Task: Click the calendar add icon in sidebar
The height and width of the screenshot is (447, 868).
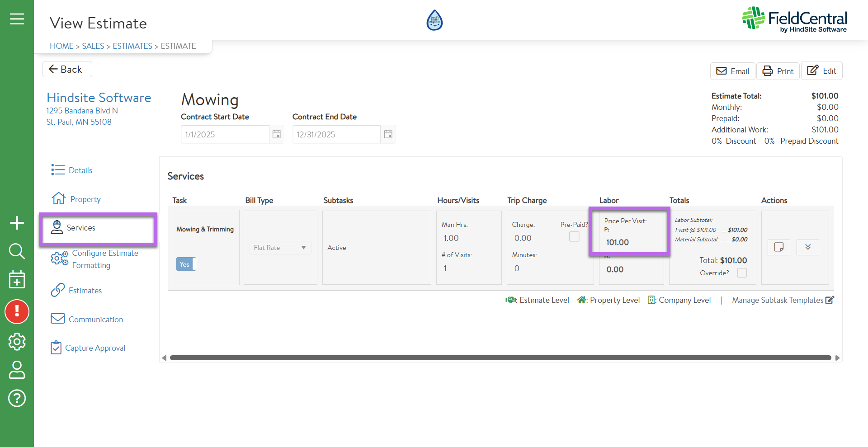Action: pos(17,280)
